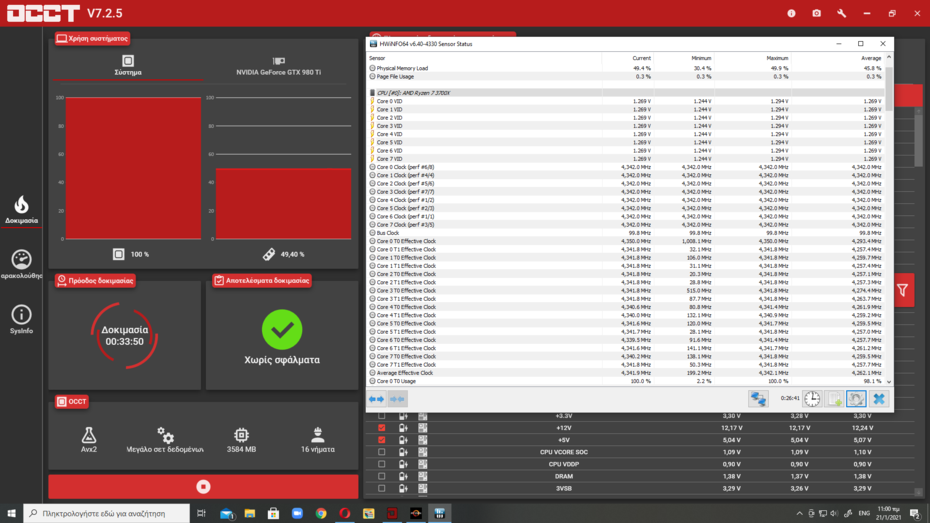Take a screenshot with OCCT camera icon
930x523 pixels.
click(x=816, y=13)
